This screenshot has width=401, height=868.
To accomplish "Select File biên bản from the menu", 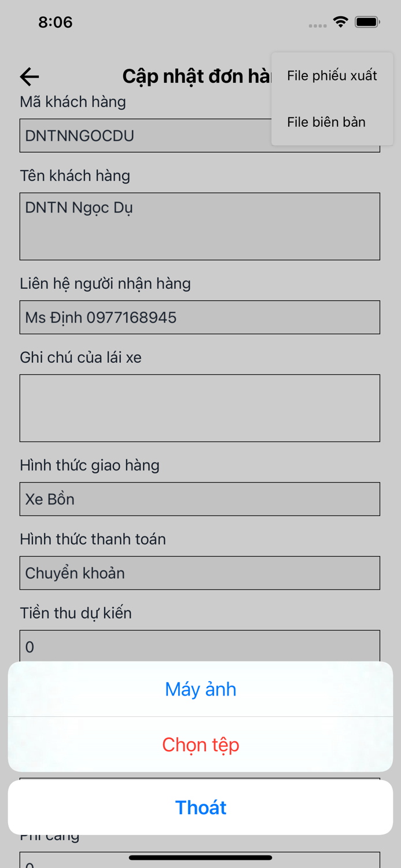I will 327,122.
